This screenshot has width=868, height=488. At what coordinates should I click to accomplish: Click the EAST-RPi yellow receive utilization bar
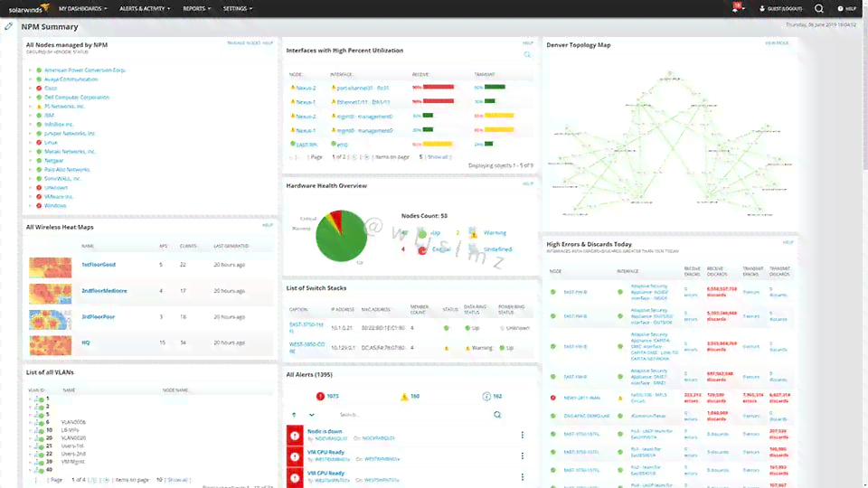pos(438,144)
